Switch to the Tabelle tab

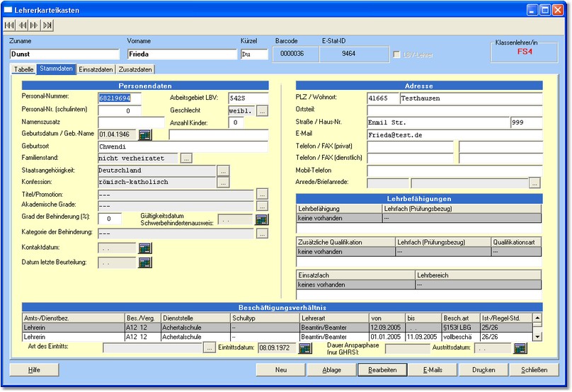click(23, 69)
